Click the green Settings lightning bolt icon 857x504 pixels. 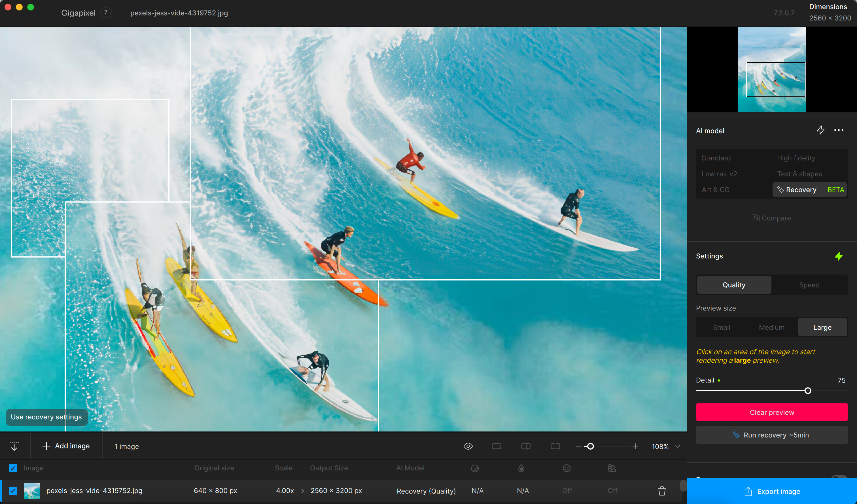tap(839, 256)
